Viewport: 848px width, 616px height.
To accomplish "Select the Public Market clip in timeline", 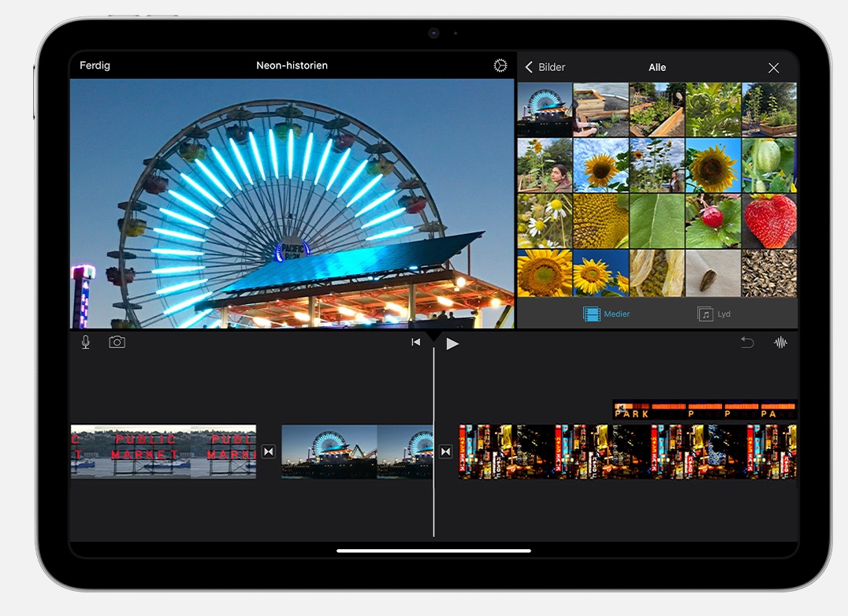I will point(163,451).
